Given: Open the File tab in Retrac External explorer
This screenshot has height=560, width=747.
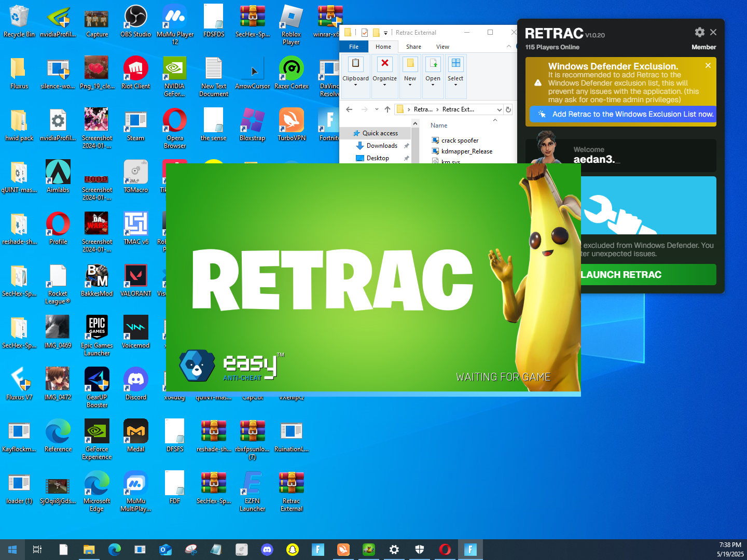Looking at the screenshot, I should pos(354,47).
